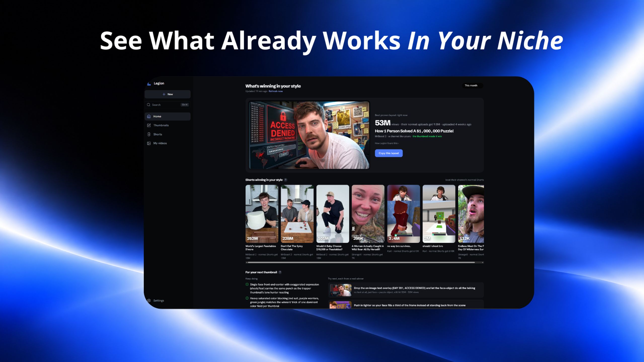The width and height of the screenshot is (644, 362).
Task: Open the ACCESS DENIED featured thumbnail
Action: click(309, 135)
